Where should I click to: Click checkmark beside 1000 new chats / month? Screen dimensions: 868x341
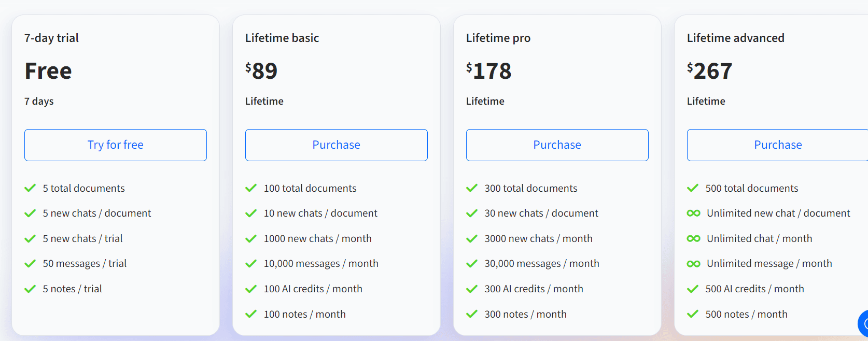coord(251,238)
